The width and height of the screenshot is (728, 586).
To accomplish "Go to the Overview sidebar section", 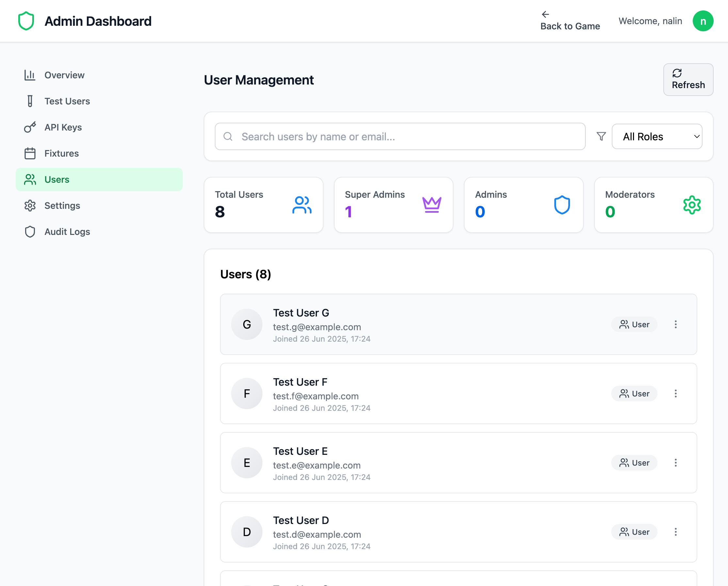I will [x=64, y=75].
